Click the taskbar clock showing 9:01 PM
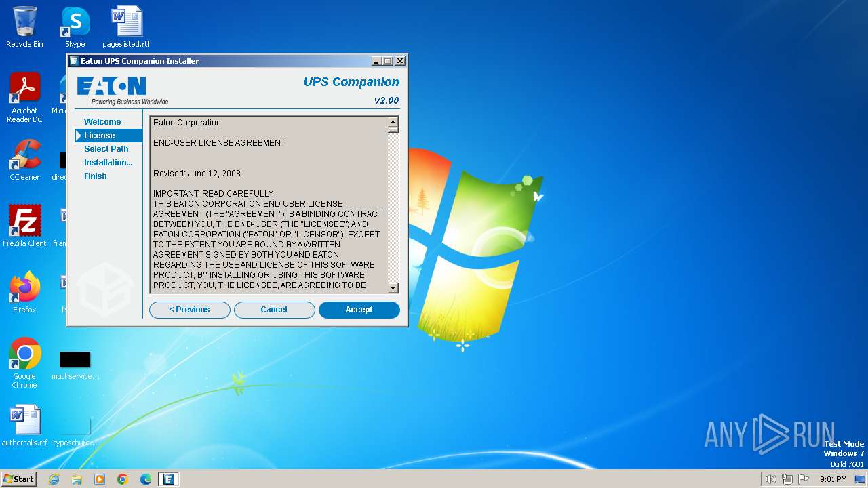The width and height of the screenshot is (868, 488). (833, 479)
